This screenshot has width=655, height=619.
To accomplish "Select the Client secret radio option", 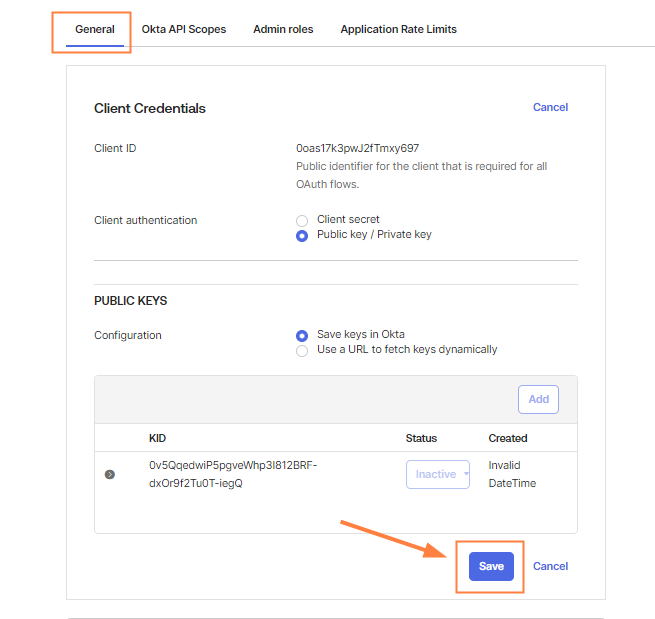I will click(x=302, y=220).
